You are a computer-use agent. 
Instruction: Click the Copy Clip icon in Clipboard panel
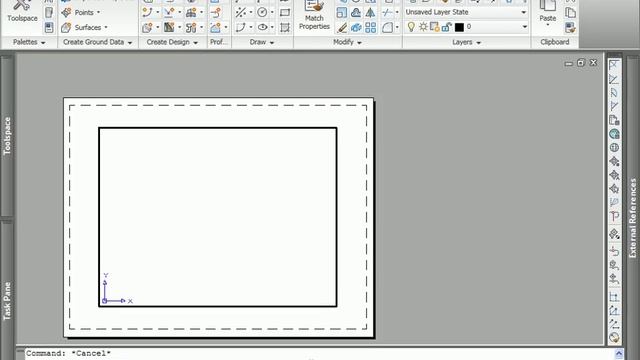coord(570,13)
